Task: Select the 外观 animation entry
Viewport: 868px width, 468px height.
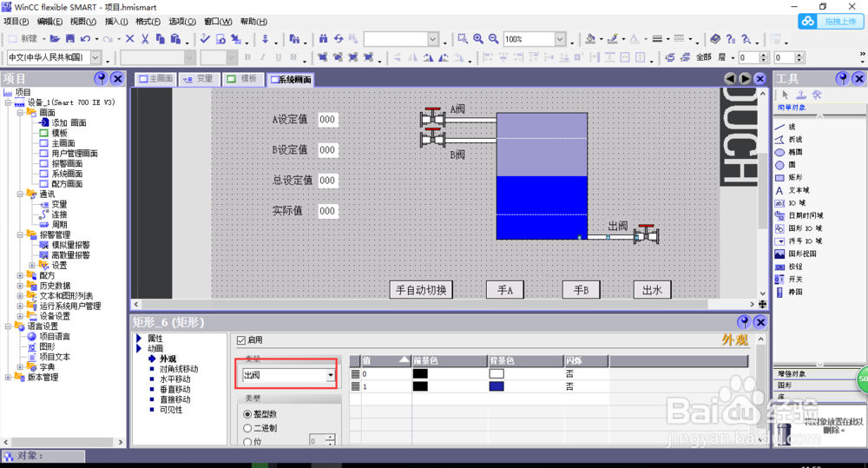Action: [168, 359]
